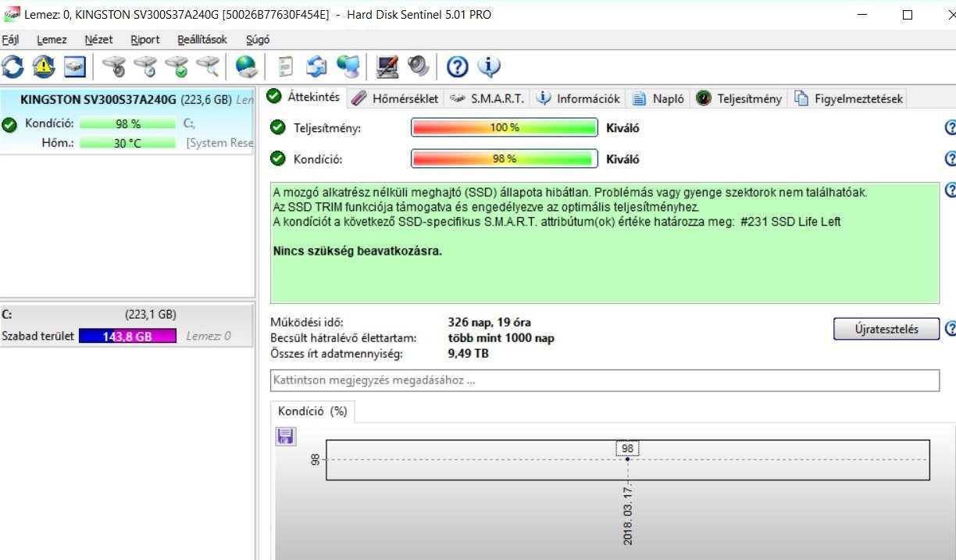Click the globe and monitor toolbar icon
The width and height of the screenshot is (956, 560).
coord(348,66)
